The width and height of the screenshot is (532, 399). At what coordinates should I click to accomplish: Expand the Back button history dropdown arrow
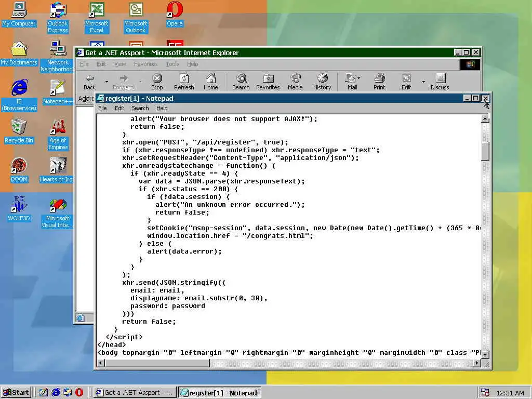tap(107, 82)
